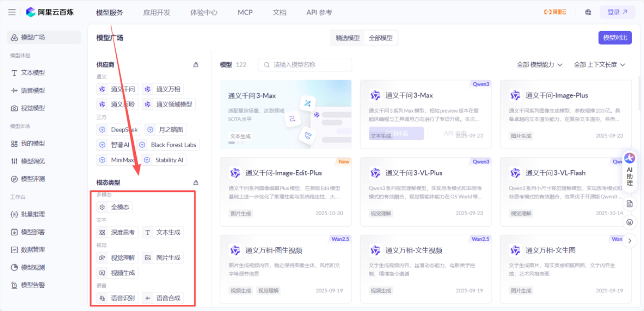
Task: Select the 全部模型 segment
Action: [380, 38]
